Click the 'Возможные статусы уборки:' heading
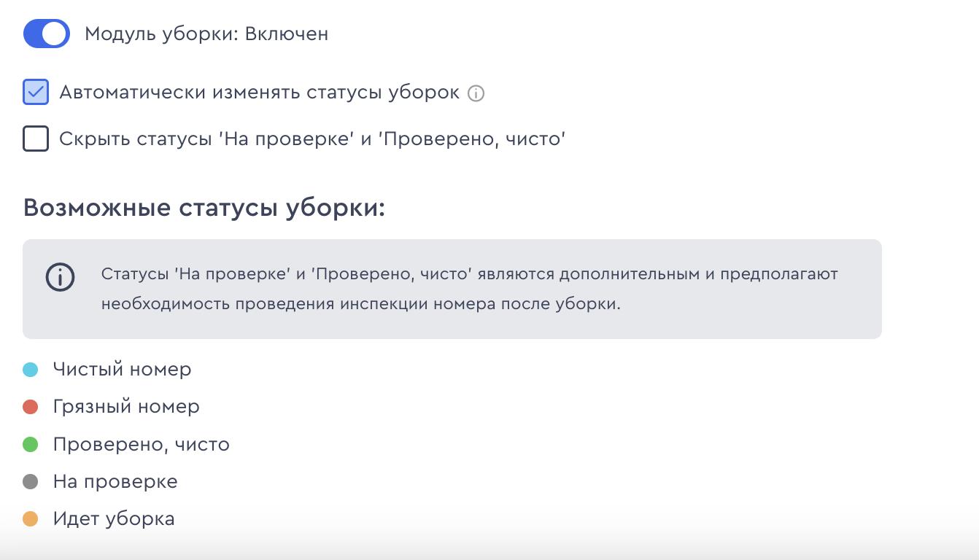Viewport: 979px width, 560px height. pos(204,208)
